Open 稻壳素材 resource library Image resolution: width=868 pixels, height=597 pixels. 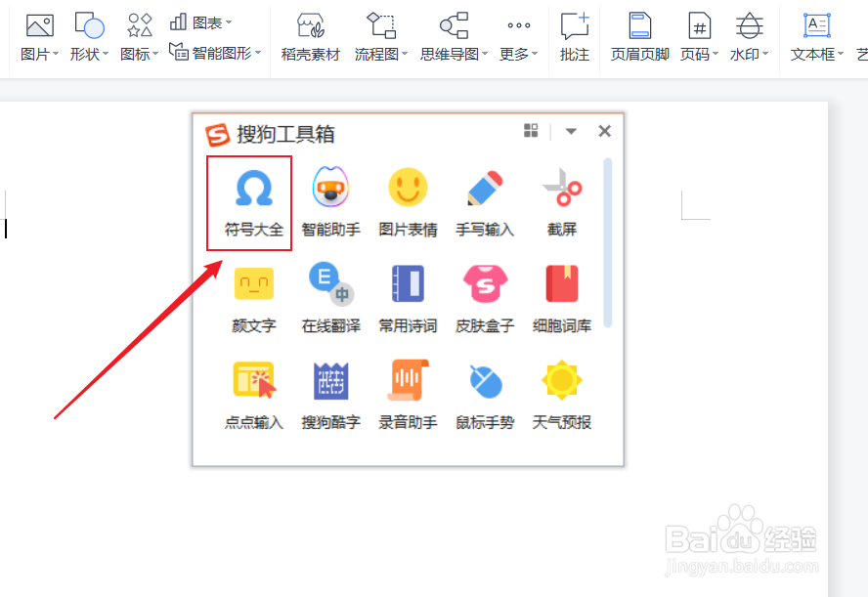[310, 36]
